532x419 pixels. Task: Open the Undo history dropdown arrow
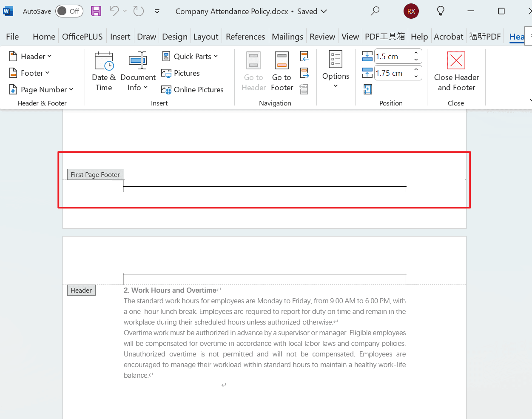pyautogui.click(x=125, y=11)
